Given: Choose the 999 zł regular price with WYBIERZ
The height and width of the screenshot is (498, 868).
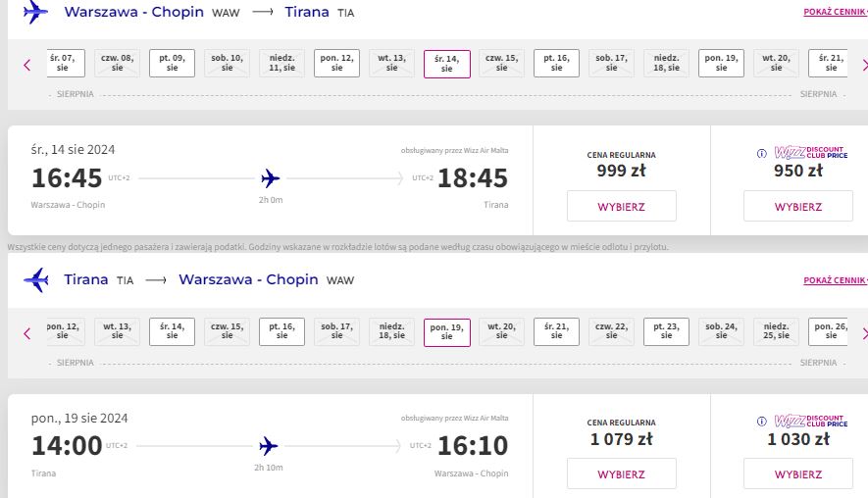Looking at the screenshot, I should 621,207.
